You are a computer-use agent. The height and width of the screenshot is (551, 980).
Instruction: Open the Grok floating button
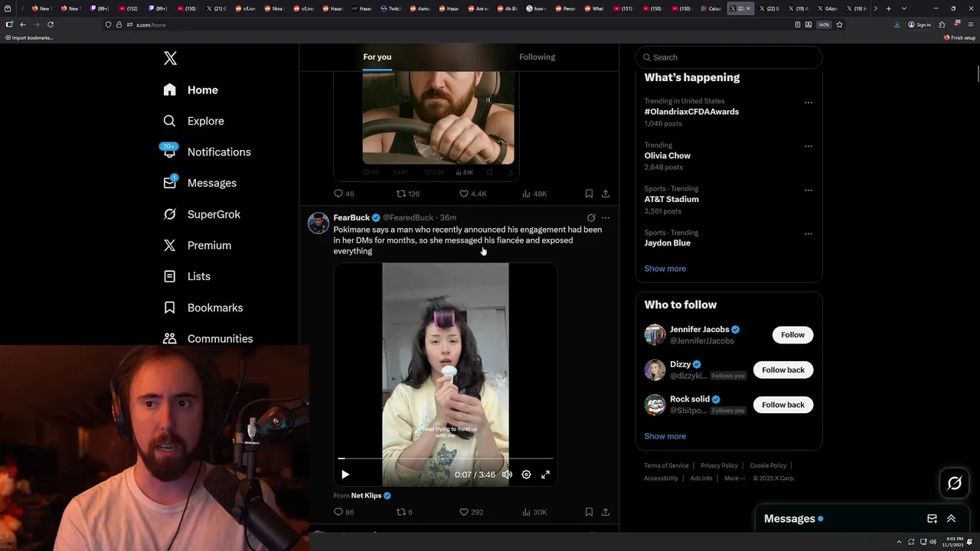pos(955,483)
